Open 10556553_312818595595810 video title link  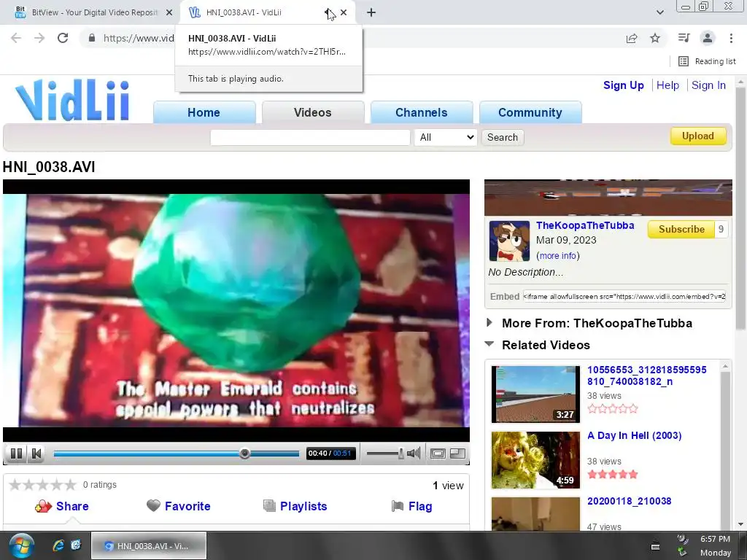click(646, 376)
